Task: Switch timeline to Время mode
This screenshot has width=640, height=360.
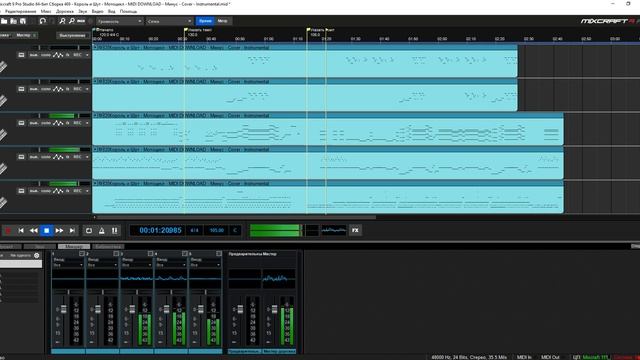Action: (205, 21)
